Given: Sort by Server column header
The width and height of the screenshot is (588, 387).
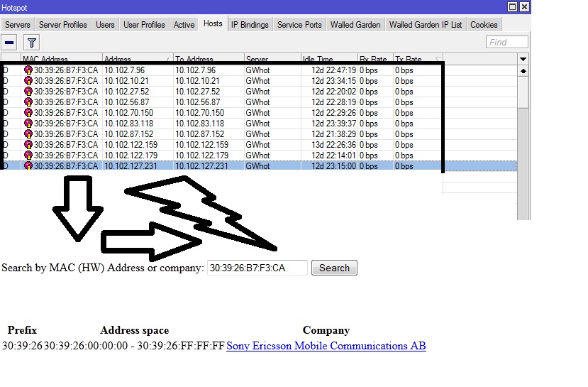Looking at the screenshot, I should click(x=272, y=58).
